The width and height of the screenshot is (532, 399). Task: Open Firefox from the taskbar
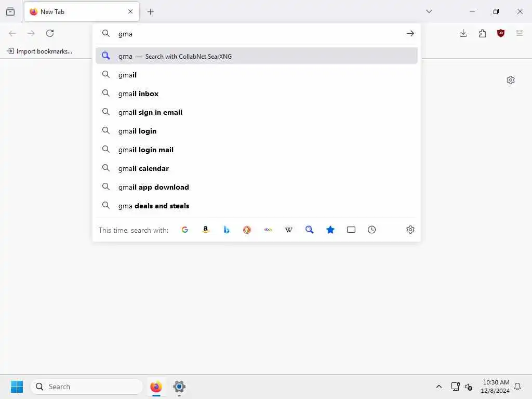(x=156, y=387)
